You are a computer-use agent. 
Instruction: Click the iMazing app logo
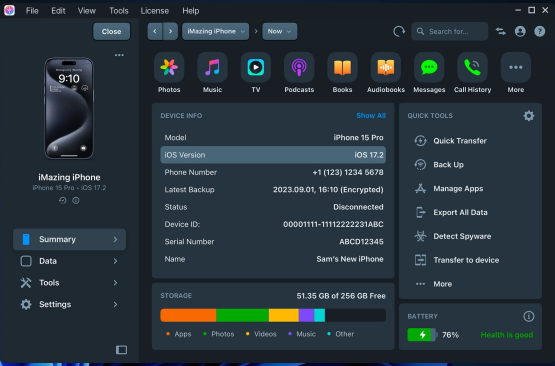[10, 11]
